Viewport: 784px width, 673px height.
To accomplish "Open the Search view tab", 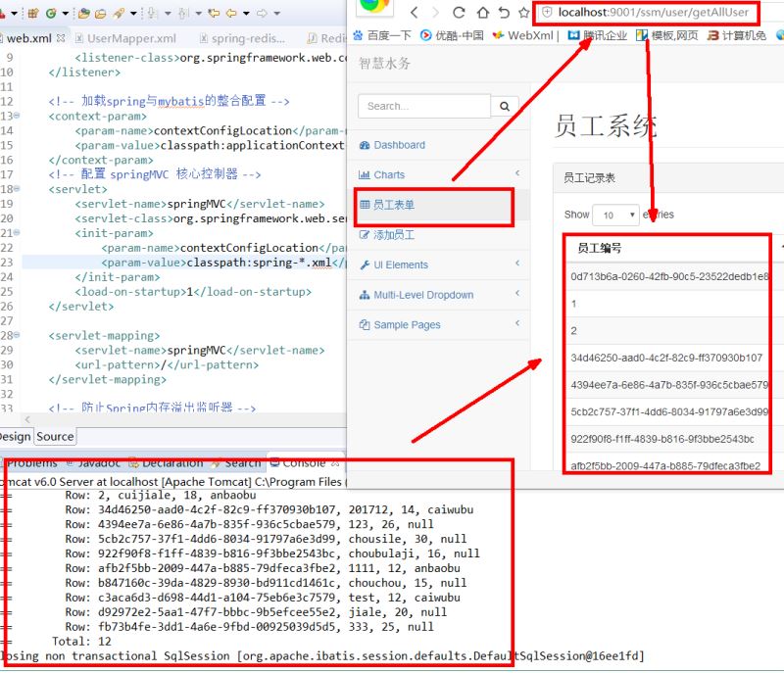I will [236, 463].
